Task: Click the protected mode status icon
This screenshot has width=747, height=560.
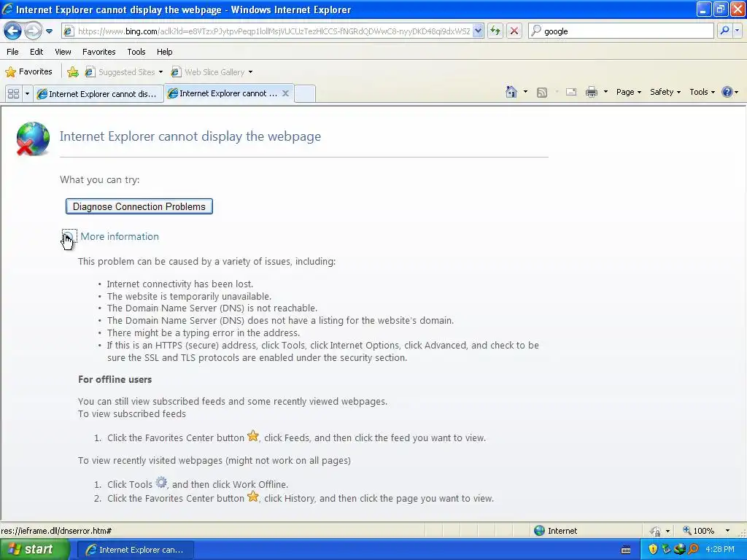Action: pyautogui.click(x=656, y=531)
